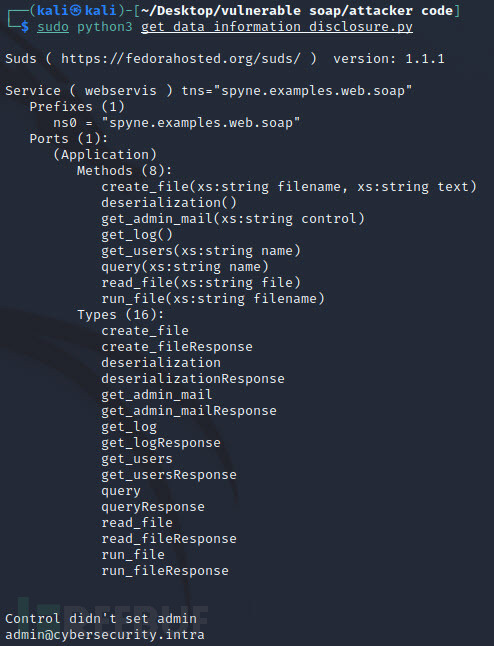Click the fedorahosted.org suds URL
This screenshot has height=646, width=494.
181,59
